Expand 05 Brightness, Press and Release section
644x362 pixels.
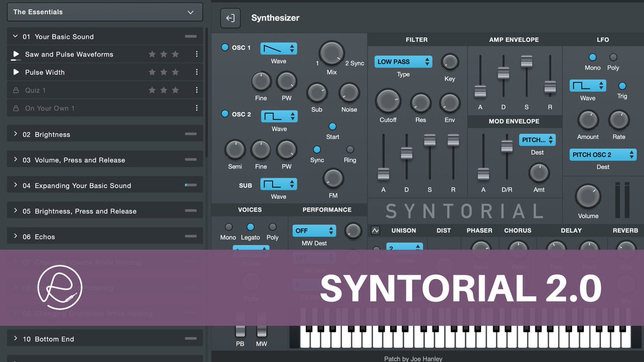pyautogui.click(x=105, y=211)
